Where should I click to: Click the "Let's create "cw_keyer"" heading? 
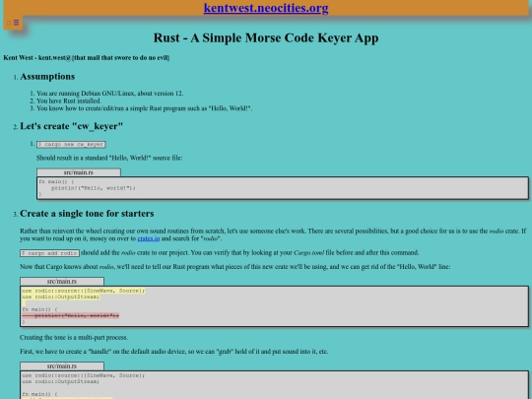point(72,126)
